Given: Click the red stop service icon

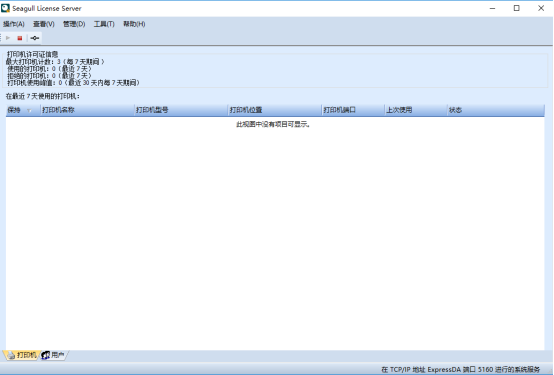Looking at the screenshot, I should click(20, 38).
